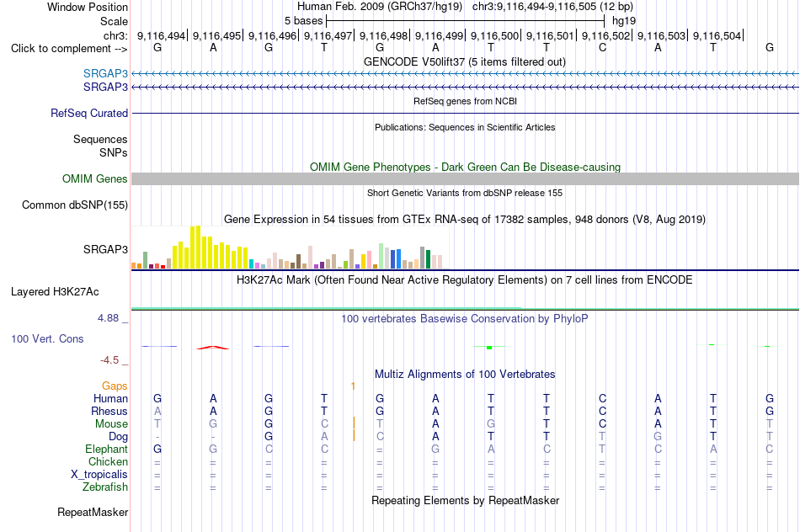Select the OMIM Genes track label
This screenshot has width=800, height=532.
(95, 179)
